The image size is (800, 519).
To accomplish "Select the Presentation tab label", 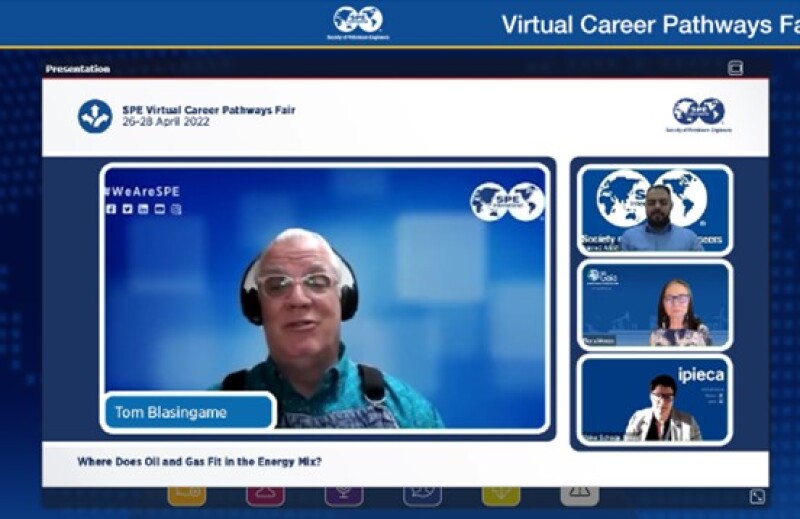I will tap(77, 69).
